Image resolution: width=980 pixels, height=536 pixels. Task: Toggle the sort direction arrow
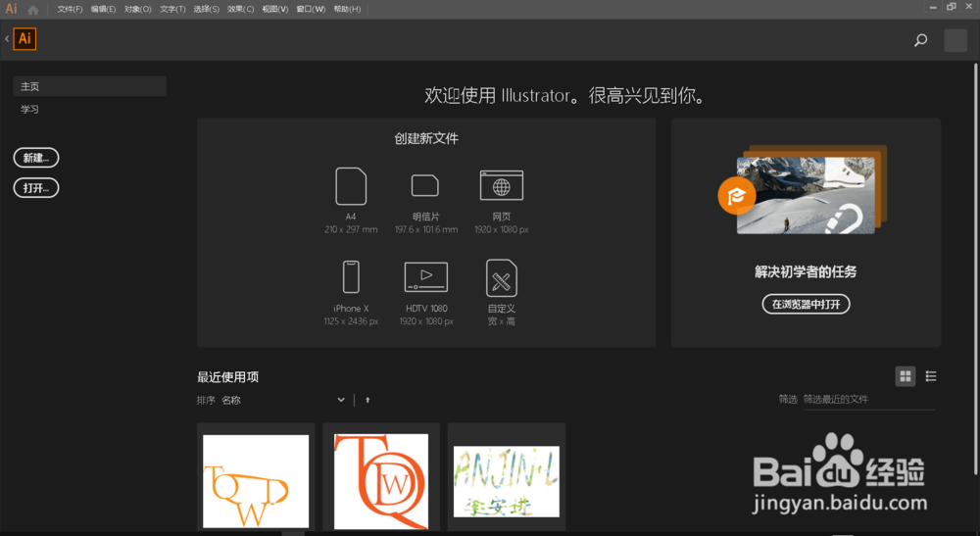click(367, 400)
